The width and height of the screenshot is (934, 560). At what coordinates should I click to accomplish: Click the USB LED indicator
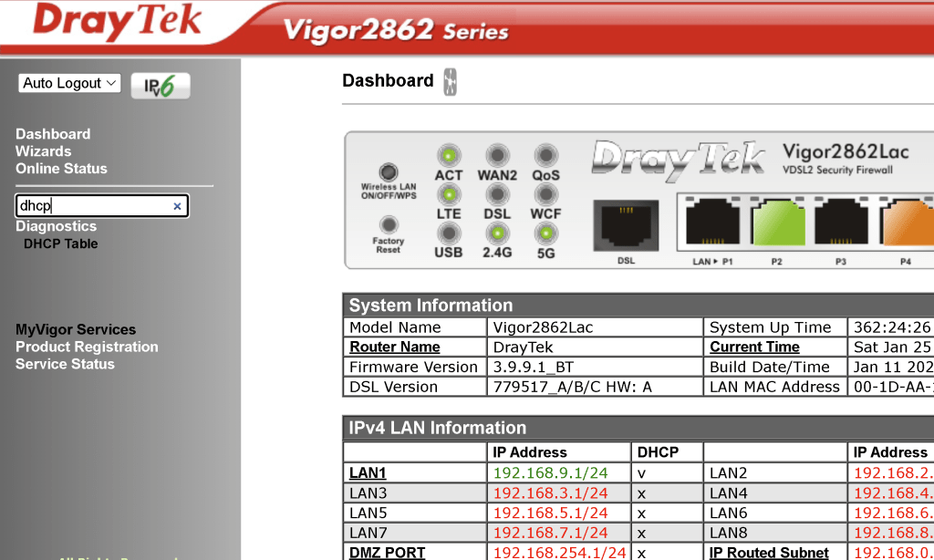click(x=449, y=233)
